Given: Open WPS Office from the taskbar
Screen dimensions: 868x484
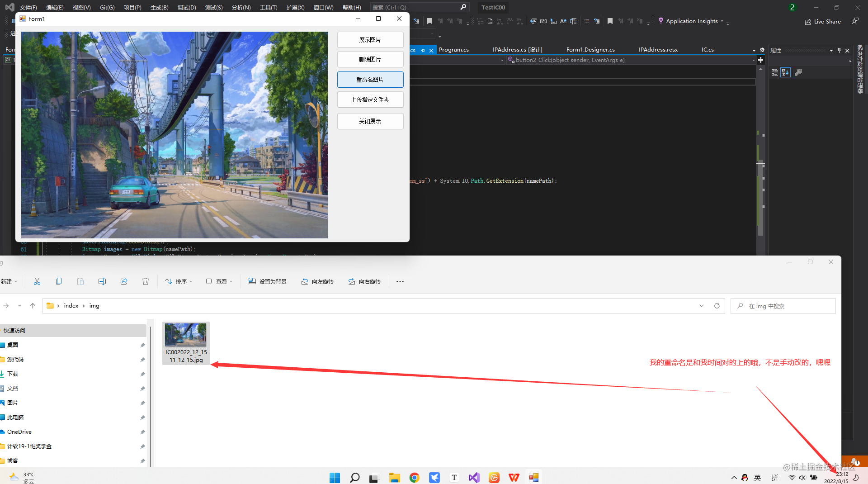Looking at the screenshot, I should [x=514, y=478].
